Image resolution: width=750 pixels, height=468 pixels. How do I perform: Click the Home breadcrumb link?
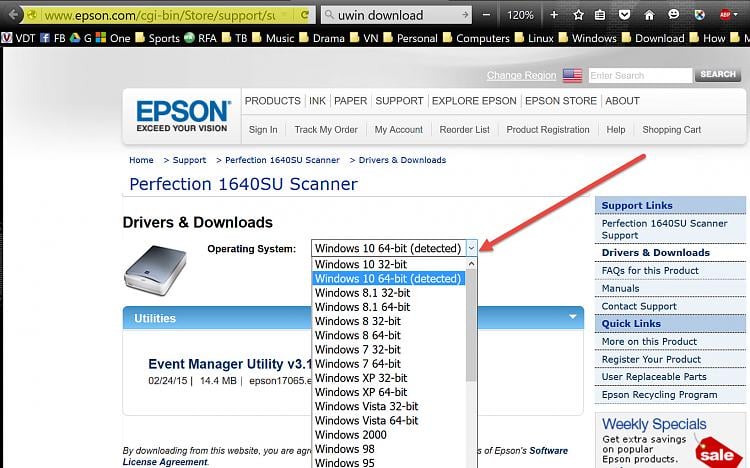pos(141,160)
